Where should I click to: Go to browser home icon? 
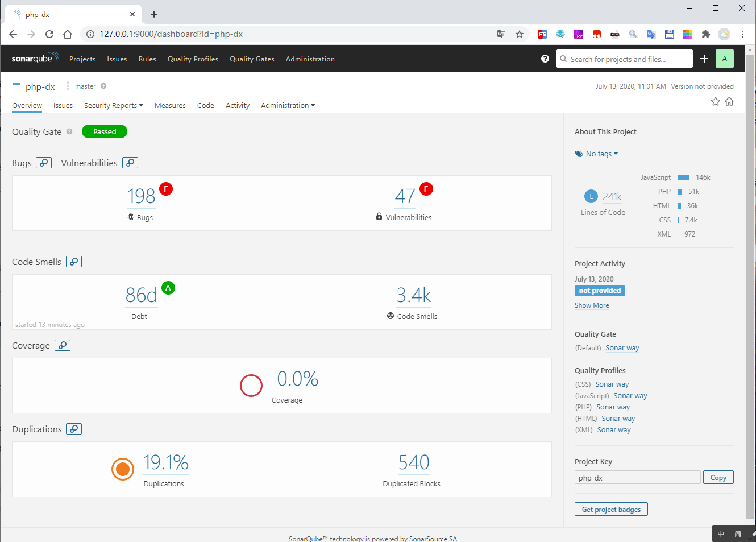(68, 34)
